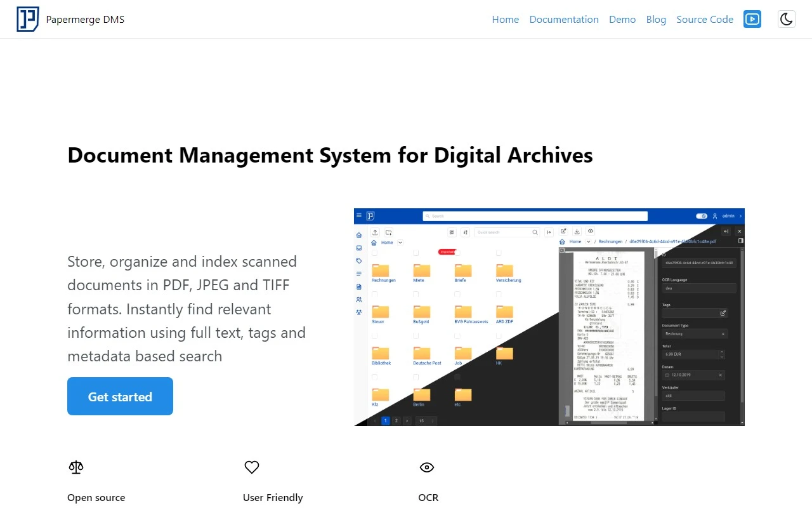The width and height of the screenshot is (812, 508).
Task: Open the Documentation nav link
Action: coord(564,19)
